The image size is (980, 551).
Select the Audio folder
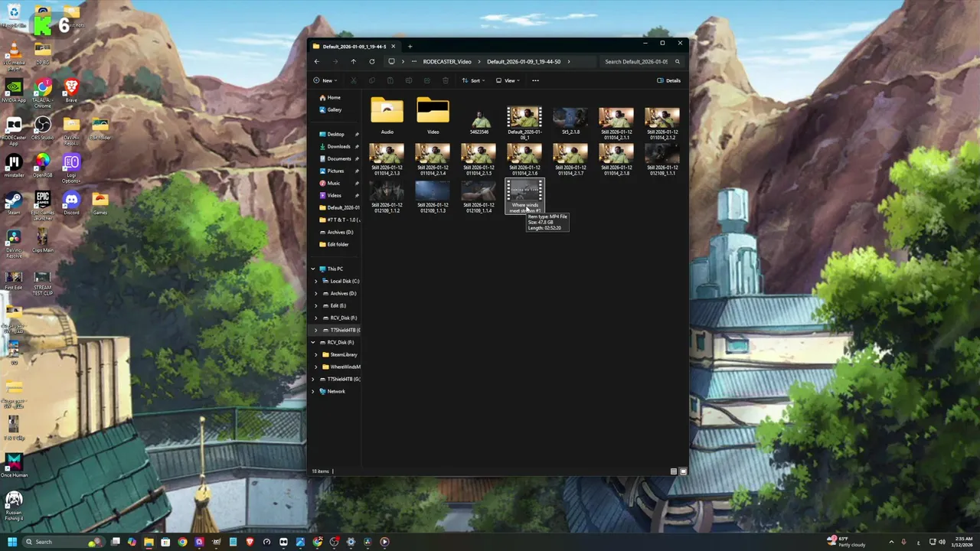tap(387, 115)
